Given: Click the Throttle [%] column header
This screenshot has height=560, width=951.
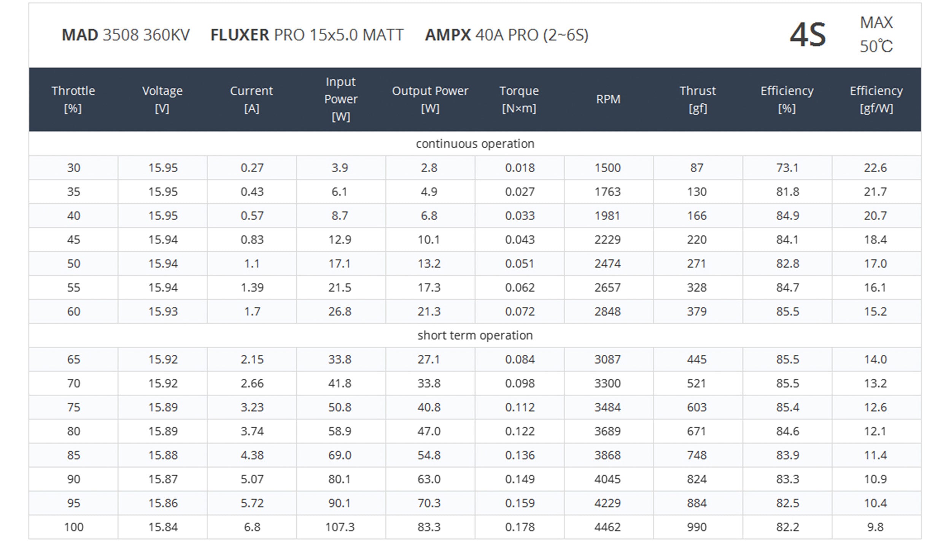Looking at the screenshot, I should pos(73,100).
